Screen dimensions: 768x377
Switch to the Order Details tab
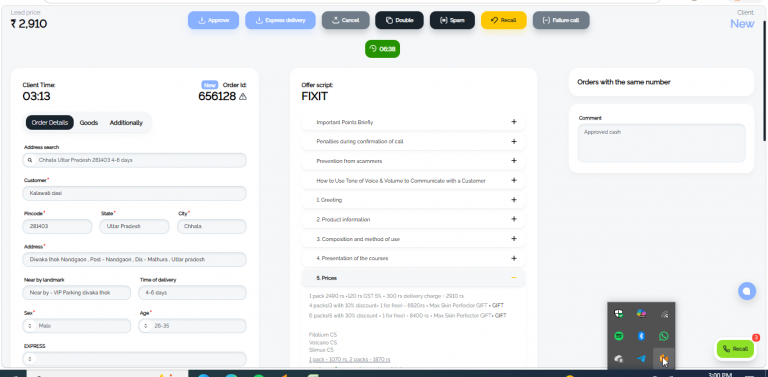[x=49, y=122]
